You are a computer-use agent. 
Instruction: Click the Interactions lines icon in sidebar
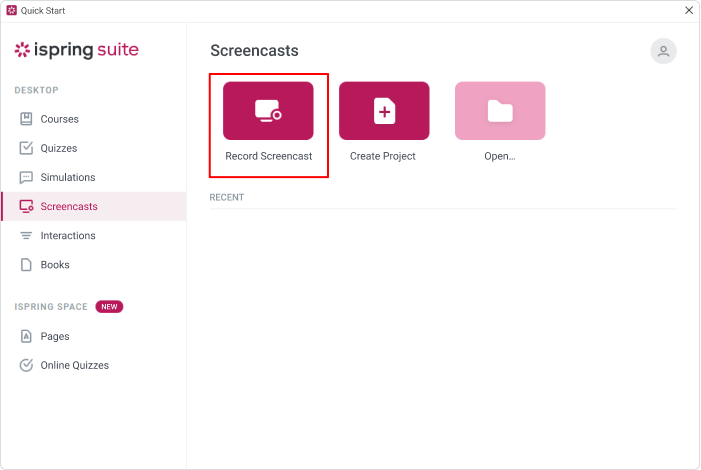(26, 236)
